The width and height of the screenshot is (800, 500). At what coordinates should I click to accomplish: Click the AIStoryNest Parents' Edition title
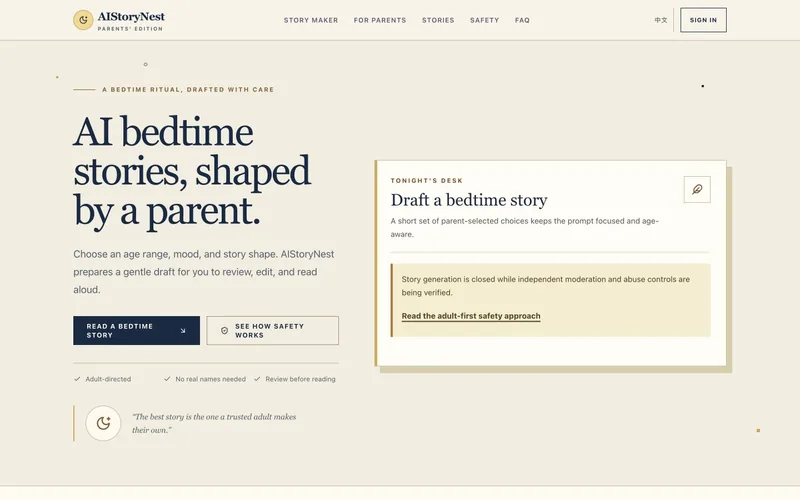coord(131,21)
